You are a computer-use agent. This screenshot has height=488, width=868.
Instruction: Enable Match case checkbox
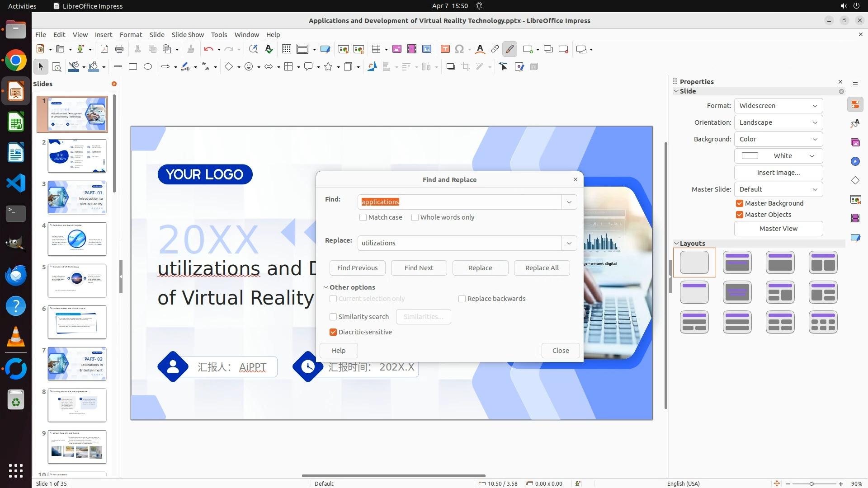[x=363, y=217]
